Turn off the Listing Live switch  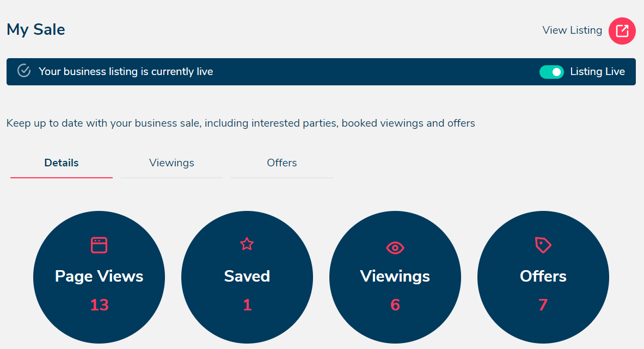(x=551, y=72)
